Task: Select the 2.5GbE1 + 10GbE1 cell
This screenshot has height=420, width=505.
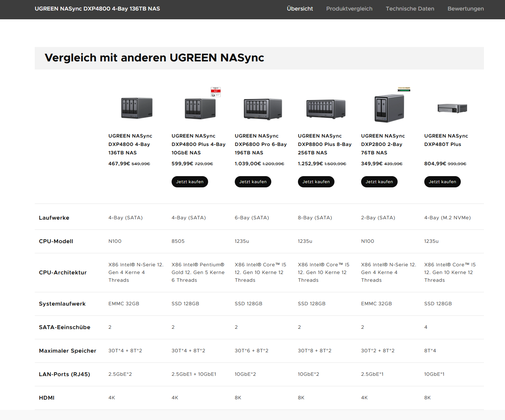Action: tap(194, 374)
